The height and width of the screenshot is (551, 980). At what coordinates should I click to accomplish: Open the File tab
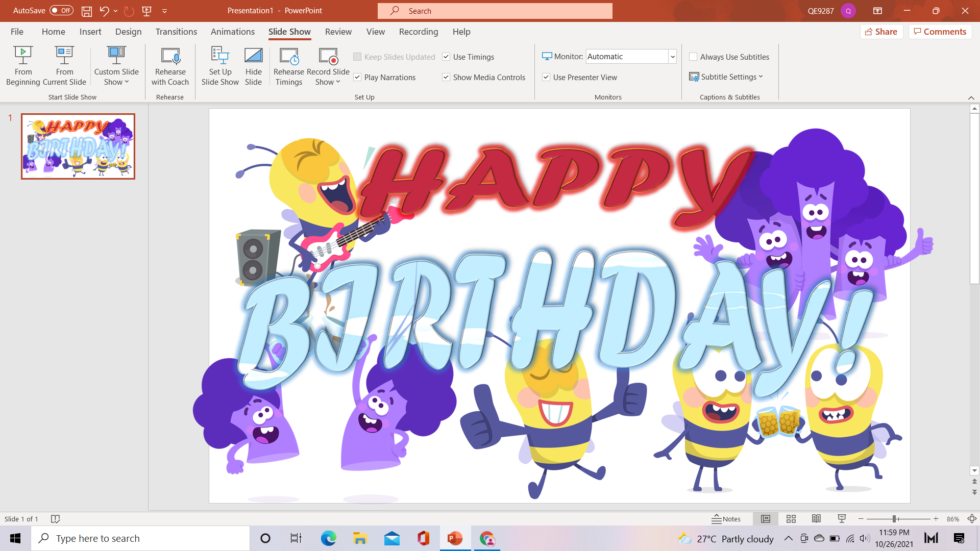coord(17,32)
